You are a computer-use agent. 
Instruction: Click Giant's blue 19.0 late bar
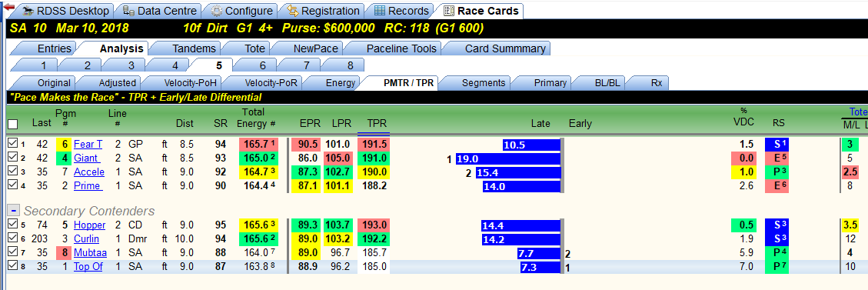coord(508,158)
